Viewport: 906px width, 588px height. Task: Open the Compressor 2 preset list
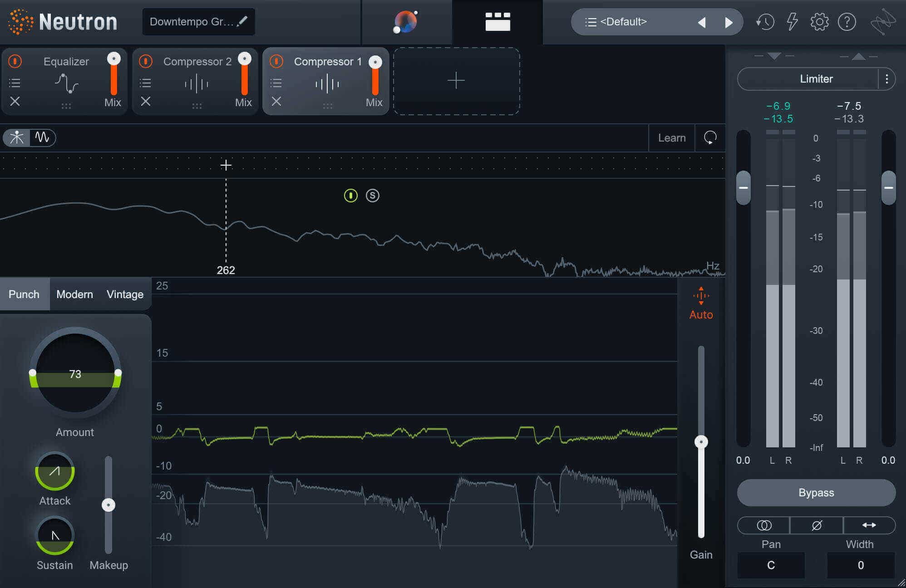pyautogui.click(x=145, y=83)
